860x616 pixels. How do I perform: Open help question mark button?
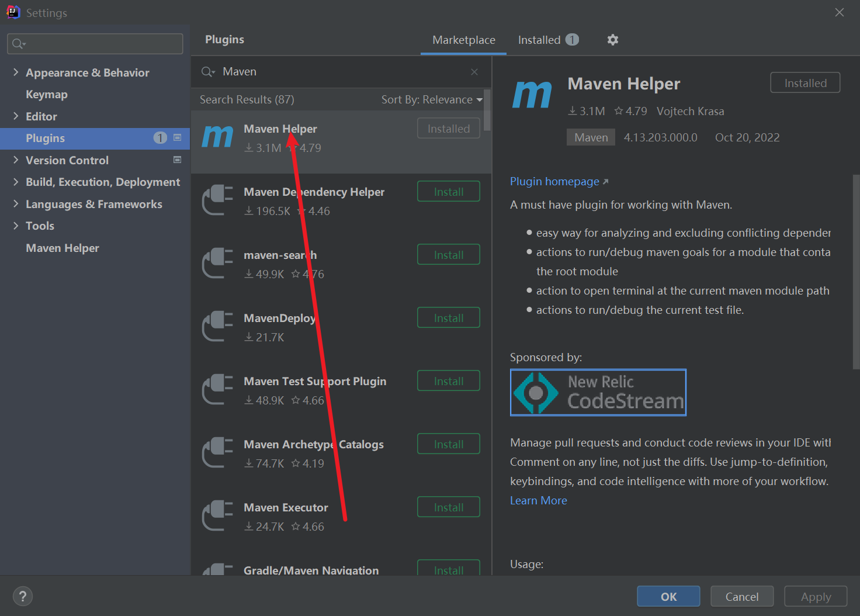click(23, 596)
